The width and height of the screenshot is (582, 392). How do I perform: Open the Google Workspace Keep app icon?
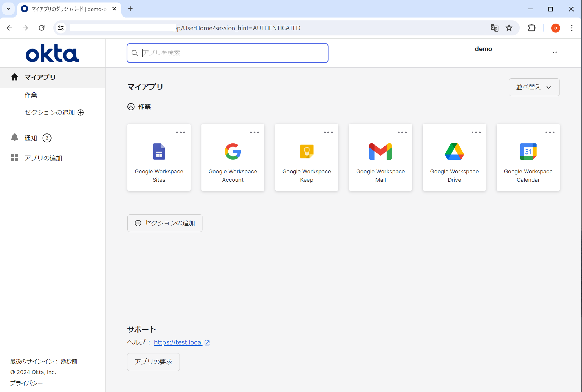click(307, 152)
